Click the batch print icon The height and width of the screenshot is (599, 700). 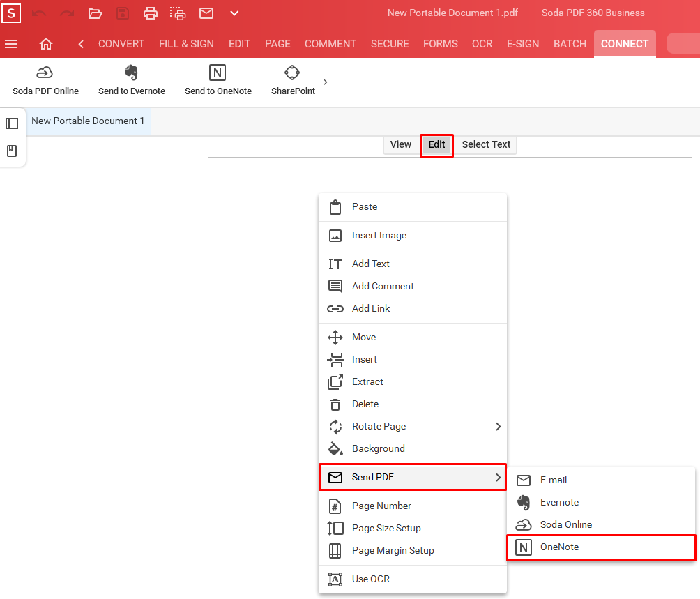pyautogui.click(x=178, y=13)
